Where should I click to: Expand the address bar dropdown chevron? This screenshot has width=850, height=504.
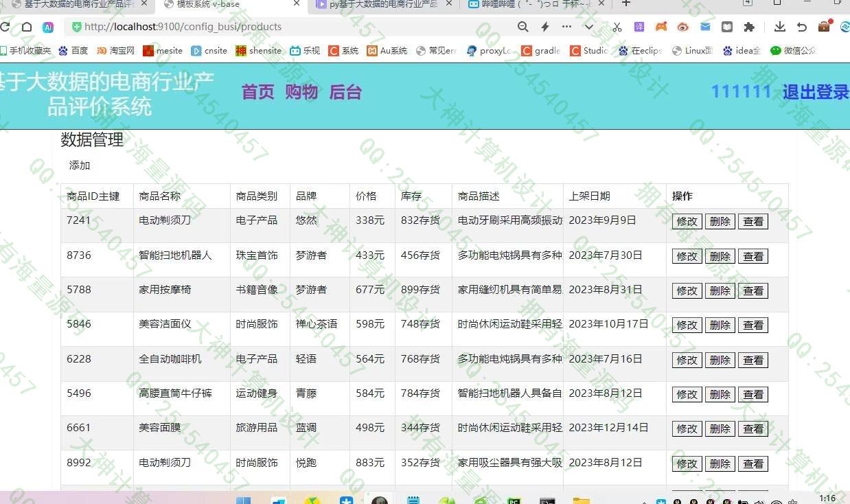(589, 27)
